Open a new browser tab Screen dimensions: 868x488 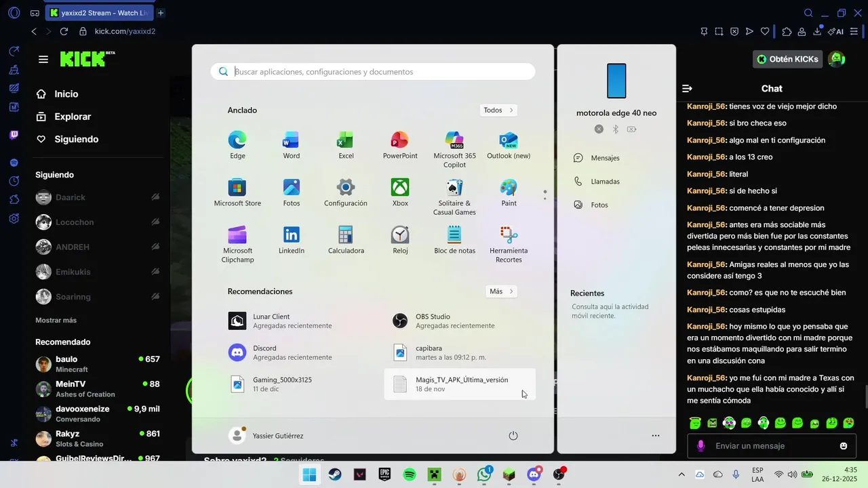(x=161, y=13)
